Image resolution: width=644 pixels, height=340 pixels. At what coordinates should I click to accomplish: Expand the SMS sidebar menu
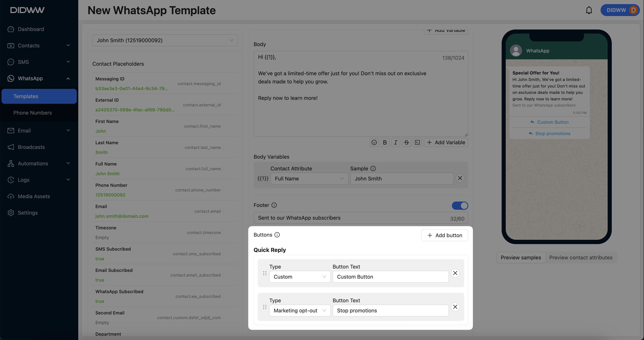[39, 62]
